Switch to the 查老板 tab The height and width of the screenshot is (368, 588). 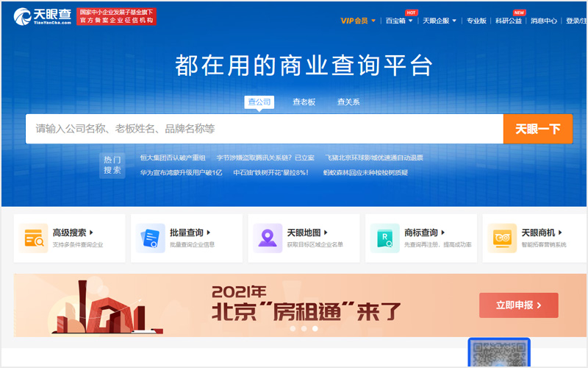[x=304, y=102]
